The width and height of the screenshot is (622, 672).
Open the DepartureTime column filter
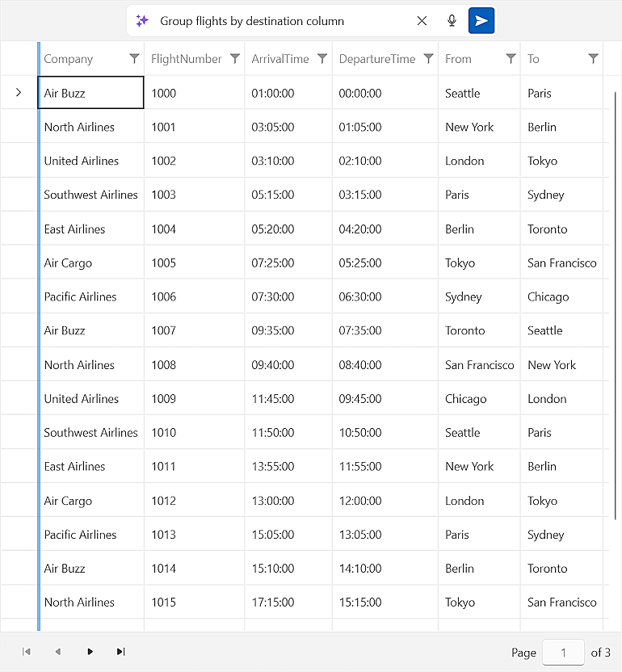(x=428, y=58)
